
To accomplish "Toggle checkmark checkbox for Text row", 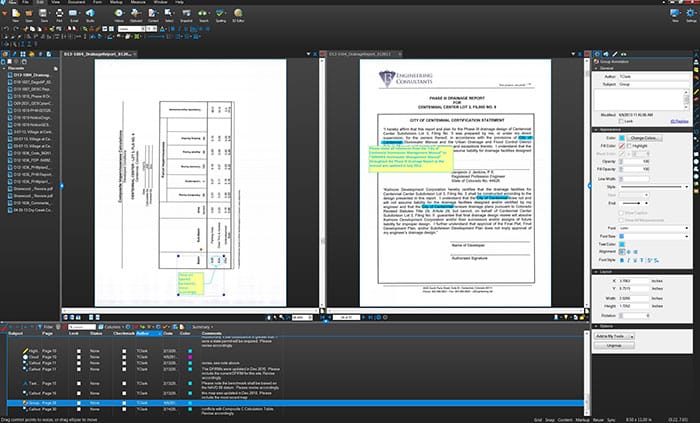I will click(x=124, y=383).
